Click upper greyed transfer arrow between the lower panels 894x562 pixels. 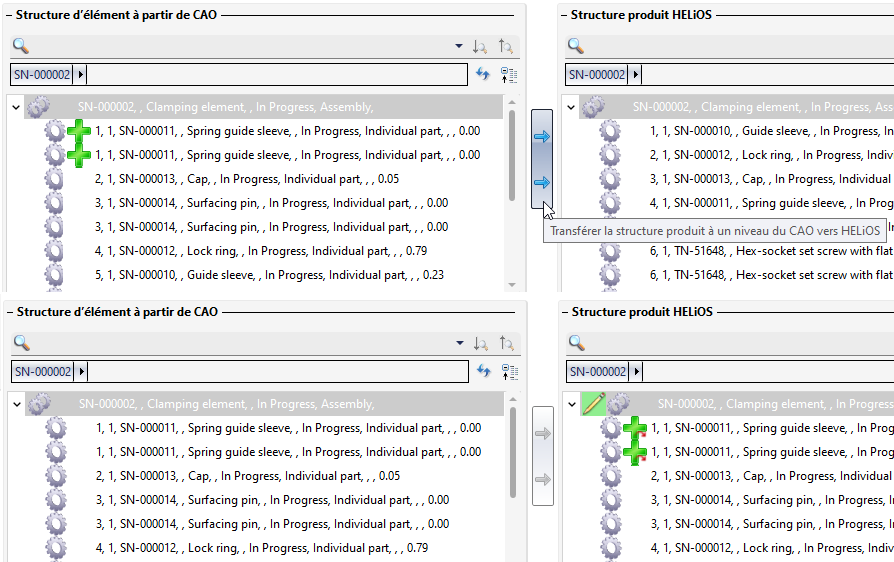[543, 433]
